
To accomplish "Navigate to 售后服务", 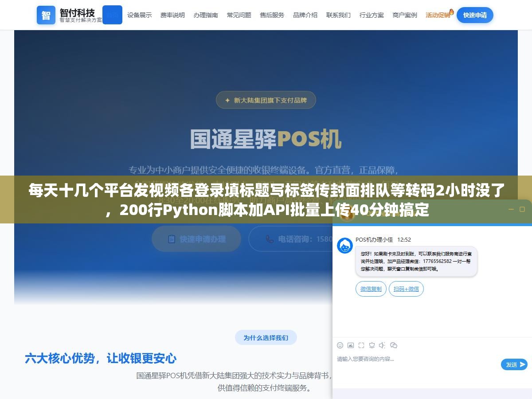I will tap(272, 15).
